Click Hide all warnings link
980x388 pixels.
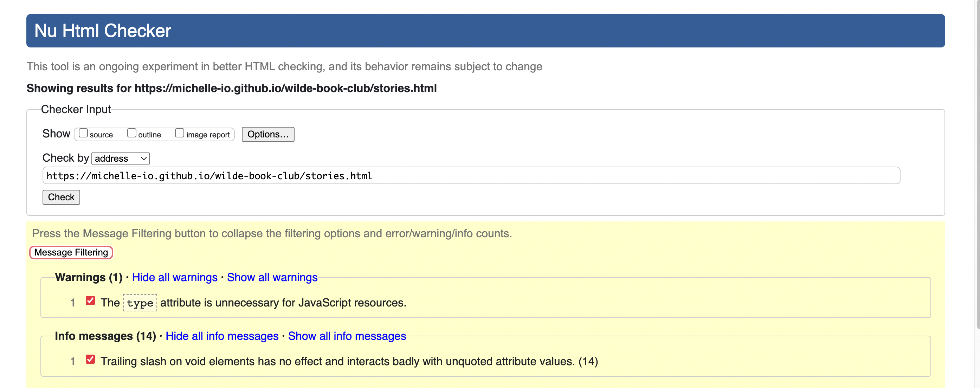[175, 277]
